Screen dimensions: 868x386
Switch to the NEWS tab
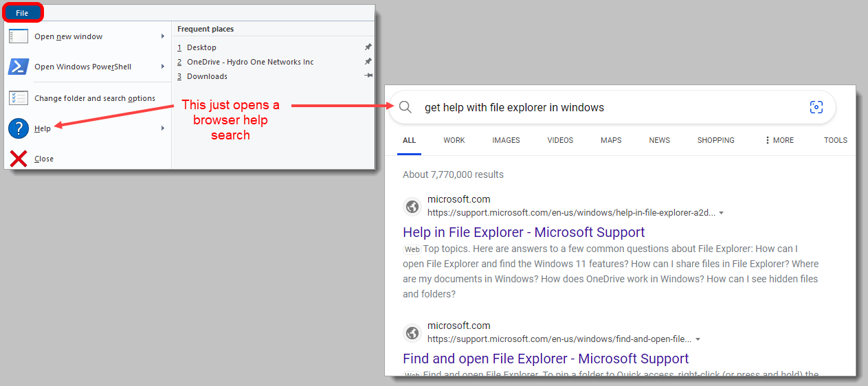(659, 140)
